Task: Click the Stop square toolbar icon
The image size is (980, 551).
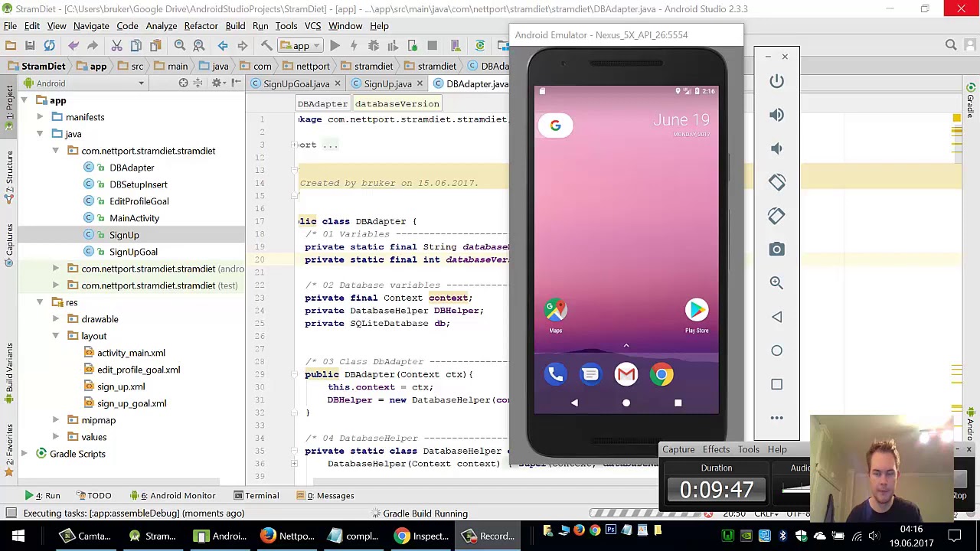Action: point(432,46)
